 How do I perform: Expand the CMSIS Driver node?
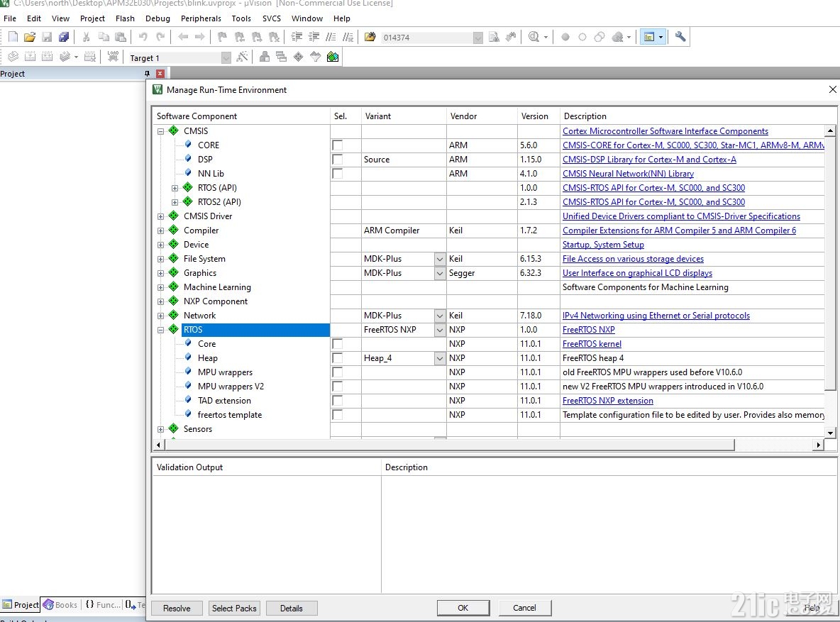coord(161,216)
